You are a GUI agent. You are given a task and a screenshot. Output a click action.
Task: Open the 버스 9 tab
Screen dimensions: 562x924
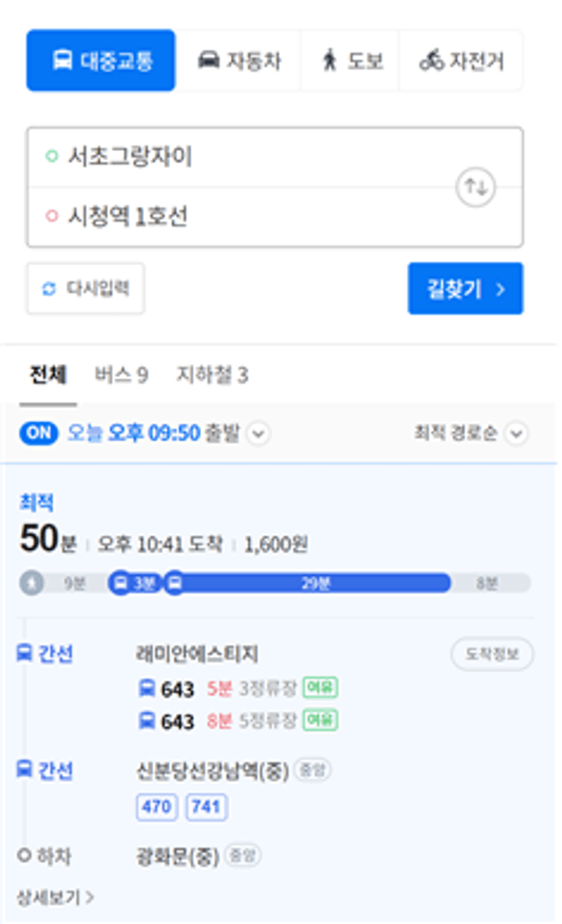(121, 375)
